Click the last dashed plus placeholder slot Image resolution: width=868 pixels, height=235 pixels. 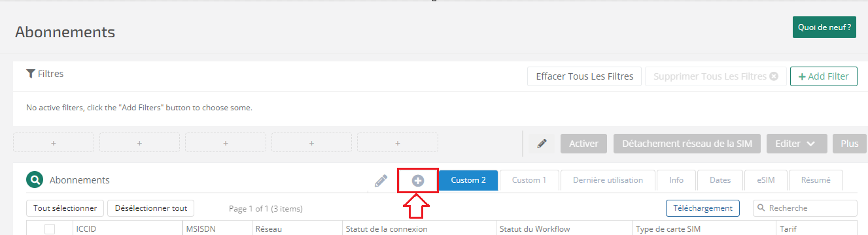398,142
